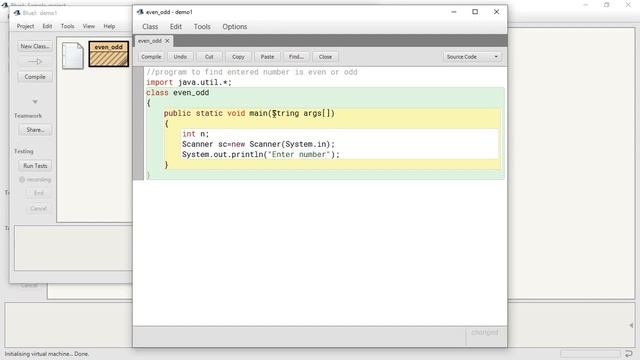Click 'Initialising virtual machine... Done.' status text
The width and height of the screenshot is (640, 360).
(47, 354)
